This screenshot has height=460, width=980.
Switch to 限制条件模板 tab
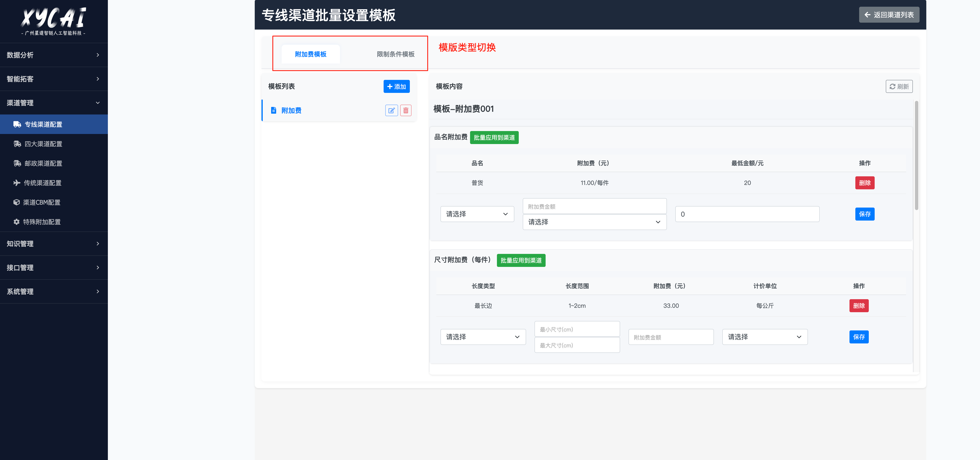[396, 54]
